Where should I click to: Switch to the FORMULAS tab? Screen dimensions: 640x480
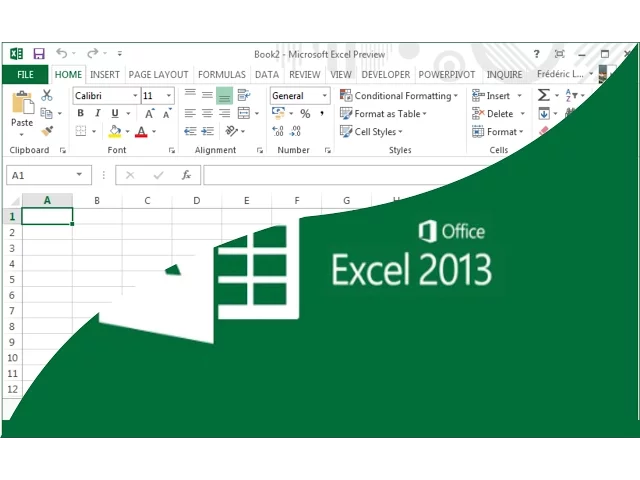pos(222,75)
